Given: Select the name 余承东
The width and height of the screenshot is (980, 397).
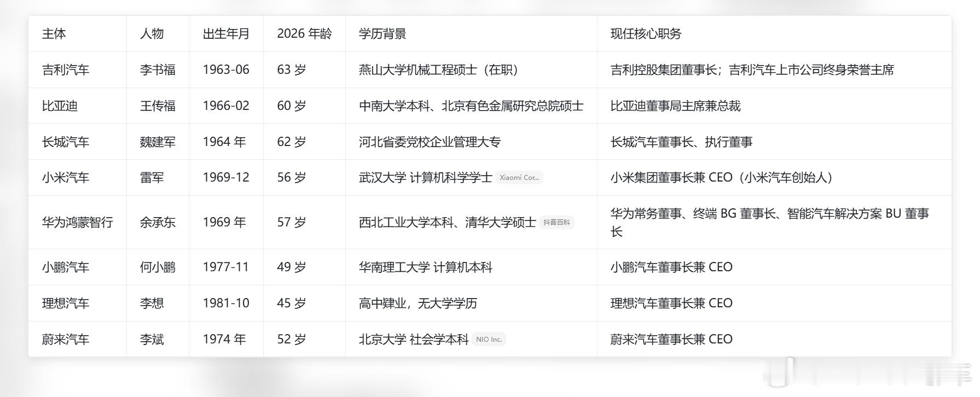Looking at the screenshot, I should coord(158,223).
